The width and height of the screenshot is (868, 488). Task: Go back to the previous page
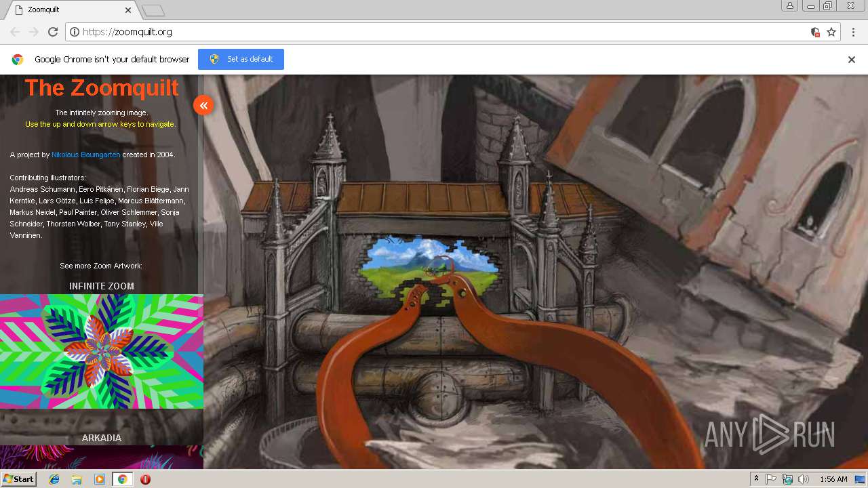[15, 32]
